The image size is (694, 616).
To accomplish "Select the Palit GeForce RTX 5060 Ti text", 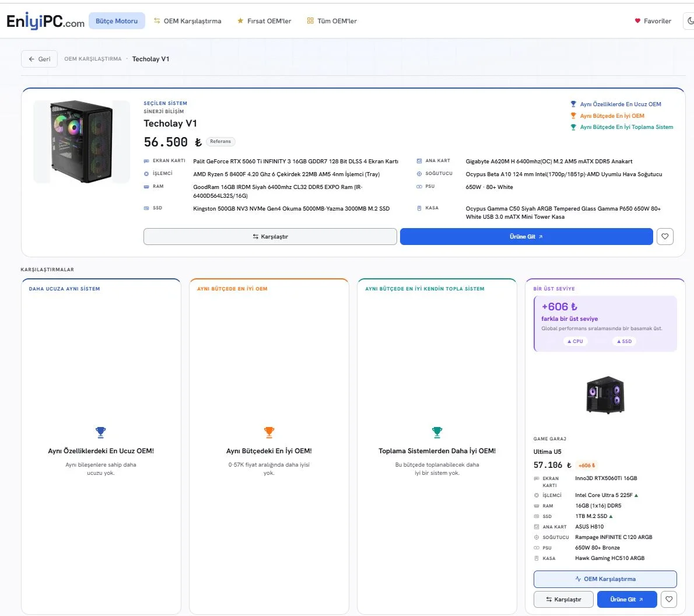I will pyautogui.click(x=296, y=161).
